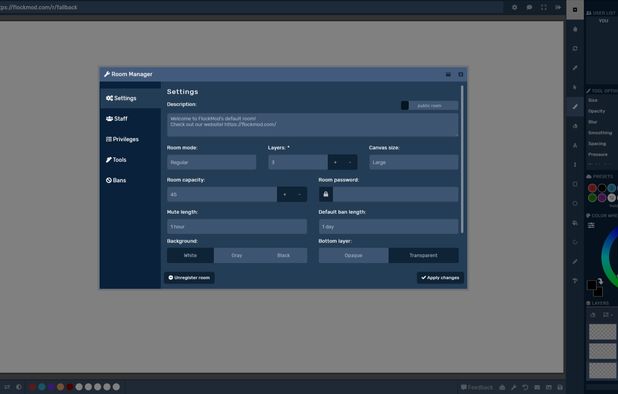Image resolution: width=618 pixels, height=394 pixels.
Task: Open the Default ban length dropdown
Action: [389, 227]
